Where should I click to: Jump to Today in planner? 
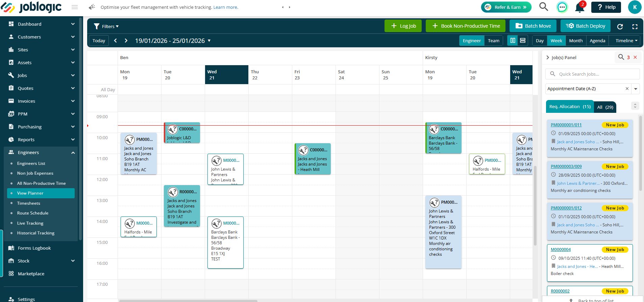click(x=99, y=41)
